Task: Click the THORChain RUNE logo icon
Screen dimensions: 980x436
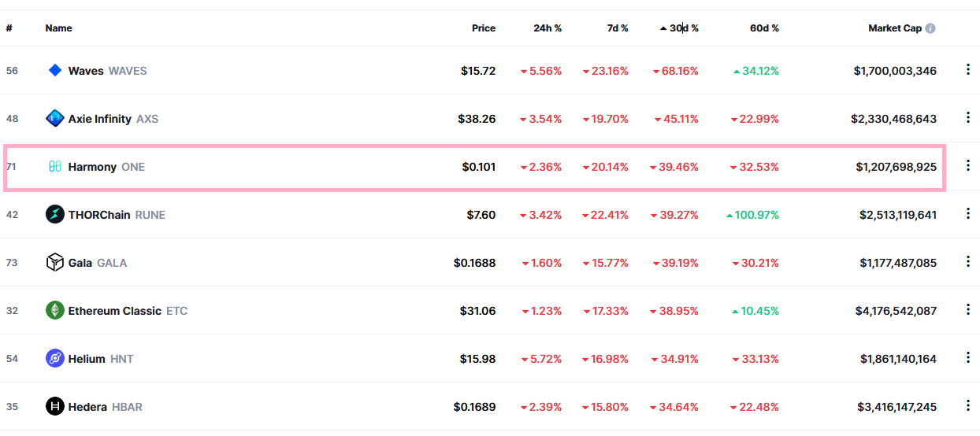Action: point(54,215)
